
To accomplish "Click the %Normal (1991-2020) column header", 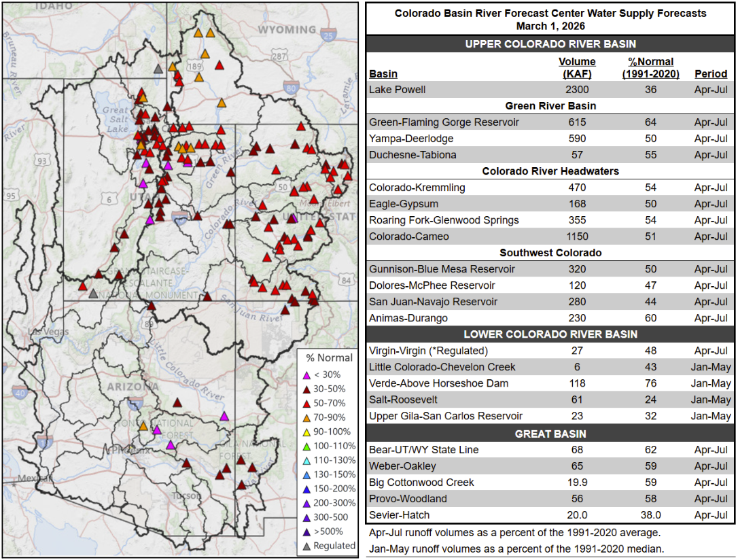I will tap(650, 67).
